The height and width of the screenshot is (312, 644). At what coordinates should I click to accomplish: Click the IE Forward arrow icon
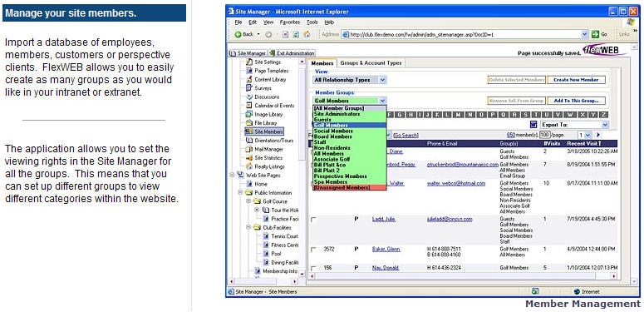point(268,35)
